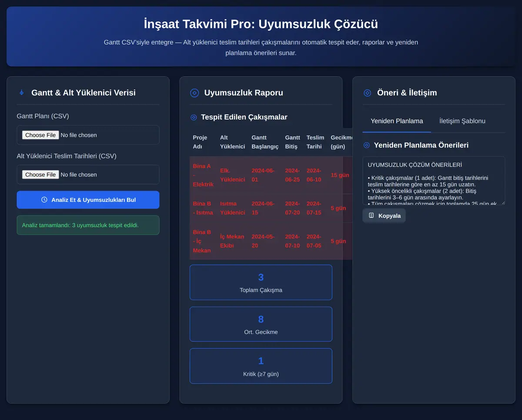The width and height of the screenshot is (522, 420).
Task: Click the Kritik (≥7 gün) stat card
Action: (261, 366)
